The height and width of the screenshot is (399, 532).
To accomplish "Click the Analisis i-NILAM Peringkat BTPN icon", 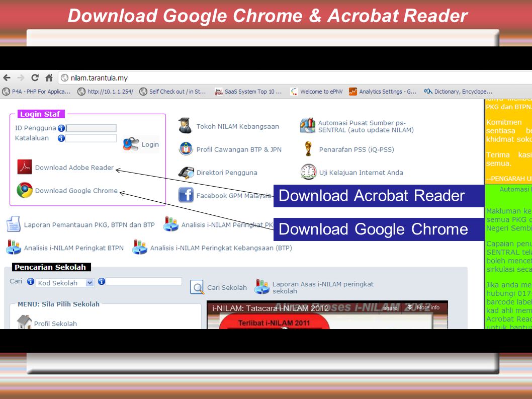I will (14, 247).
